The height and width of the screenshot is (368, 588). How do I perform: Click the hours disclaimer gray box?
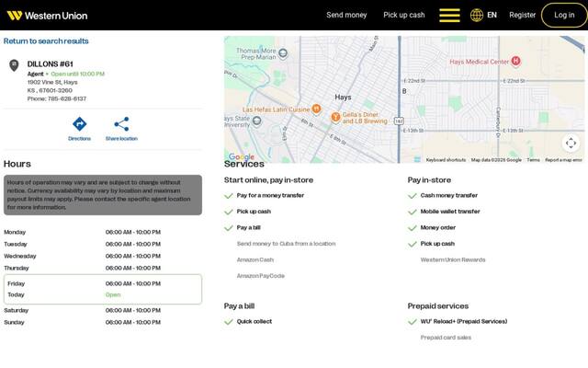(103, 195)
